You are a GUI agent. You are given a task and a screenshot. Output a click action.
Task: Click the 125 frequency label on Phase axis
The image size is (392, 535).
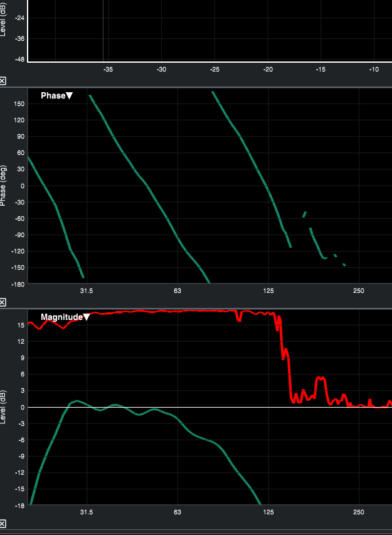pos(268,290)
